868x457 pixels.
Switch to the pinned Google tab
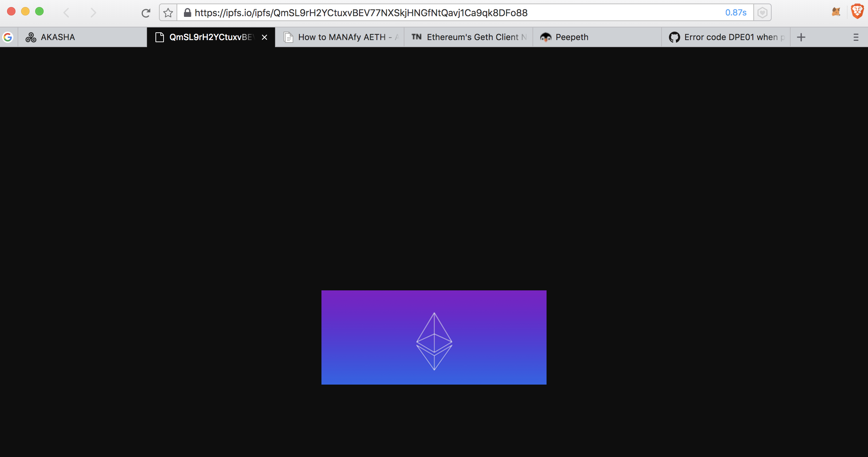8,37
